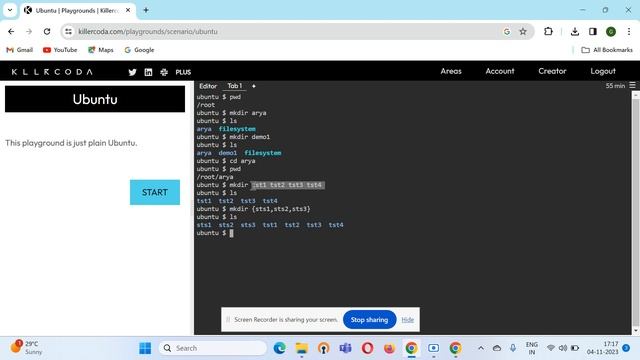The image size is (640, 360).
Task: Open the Creator menu
Action: pos(552,71)
